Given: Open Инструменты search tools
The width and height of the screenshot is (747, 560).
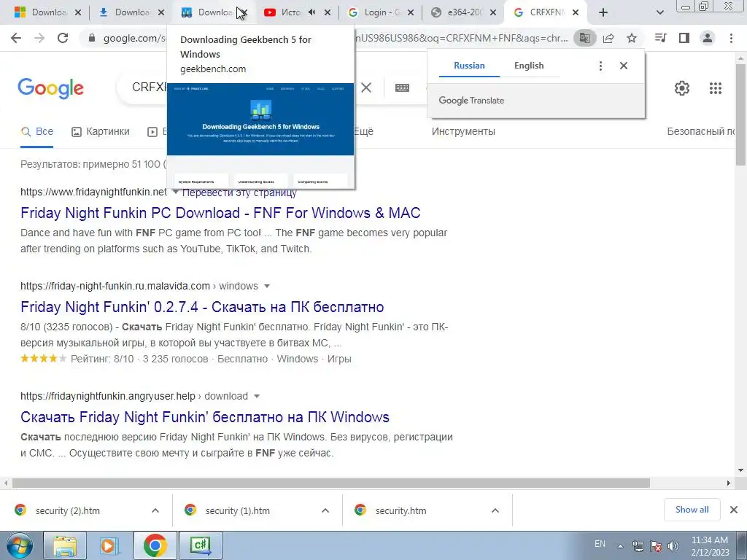Looking at the screenshot, I should [x=463, y=131].
